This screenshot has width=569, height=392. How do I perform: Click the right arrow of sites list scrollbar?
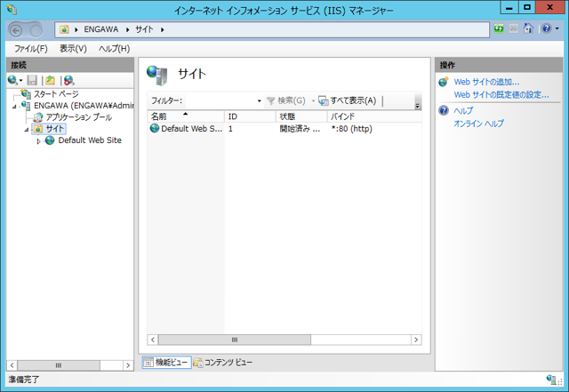(x=416, y=340)
